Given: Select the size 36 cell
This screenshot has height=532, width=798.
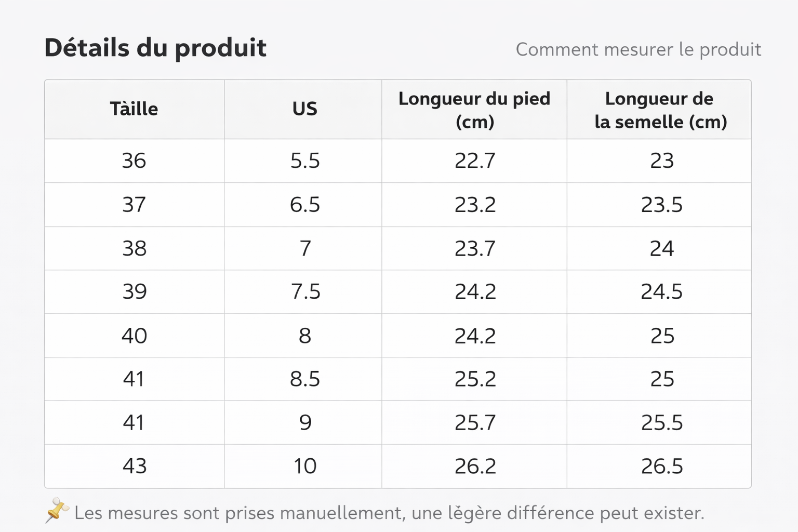Looking at the screenshot, I should point(134,161).
